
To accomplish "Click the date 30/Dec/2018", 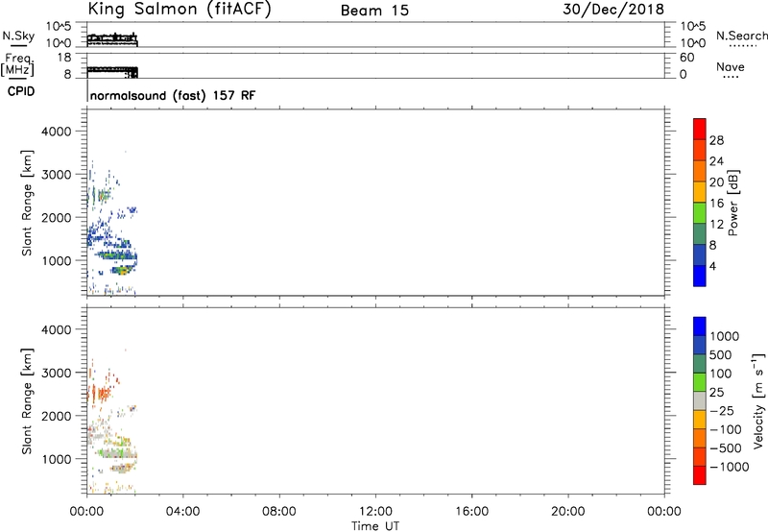I will (x=613, y=10).
